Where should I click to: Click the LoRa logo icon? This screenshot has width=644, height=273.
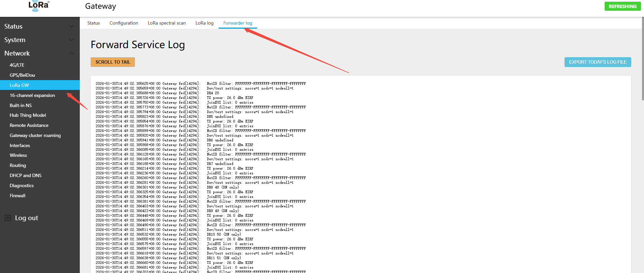tap(39, 6)
